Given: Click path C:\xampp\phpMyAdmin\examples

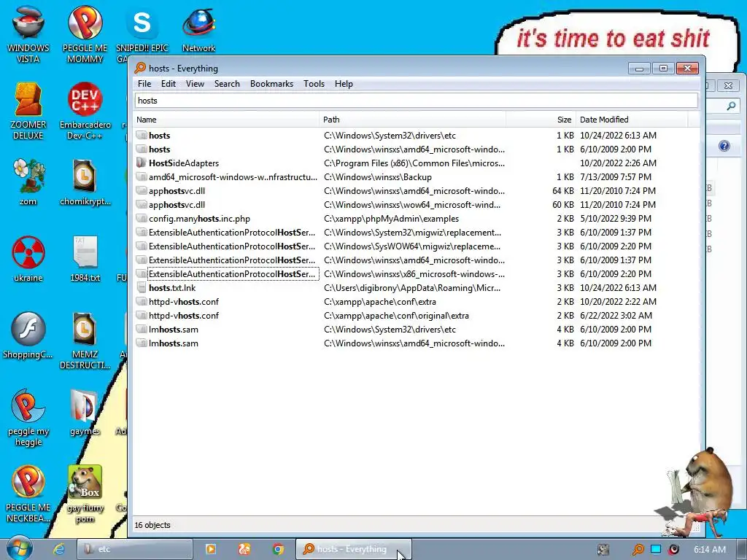Looking at the screenshot, I should click(x=391, y=219).
